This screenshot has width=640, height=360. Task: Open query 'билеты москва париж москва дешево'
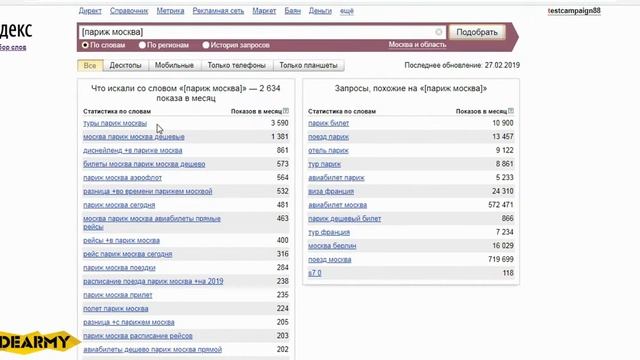click(144, 164)
